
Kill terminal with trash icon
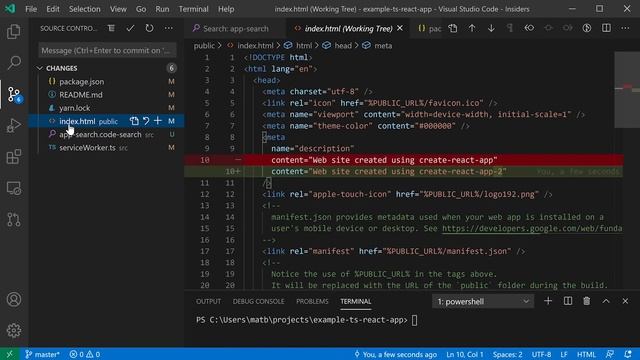click(587, 301)
